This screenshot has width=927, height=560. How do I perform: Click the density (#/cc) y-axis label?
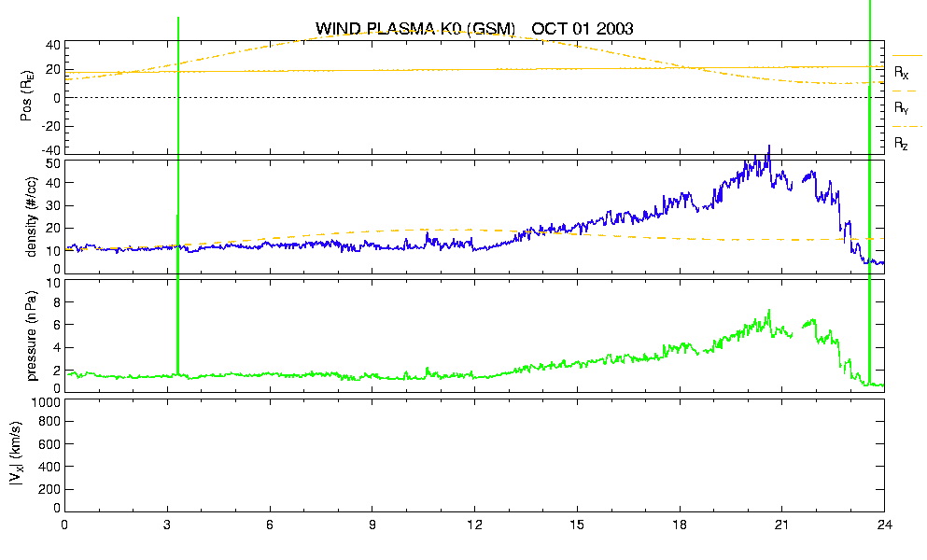coord(32,217)
